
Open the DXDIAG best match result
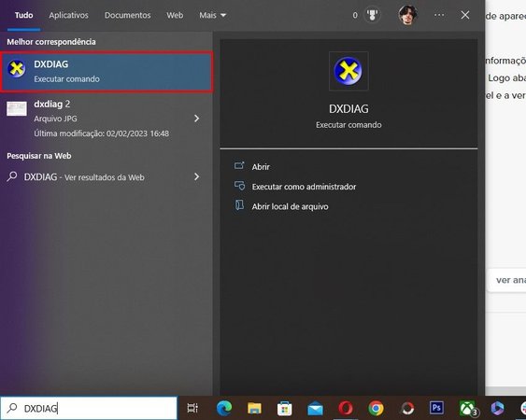point(107,71)
